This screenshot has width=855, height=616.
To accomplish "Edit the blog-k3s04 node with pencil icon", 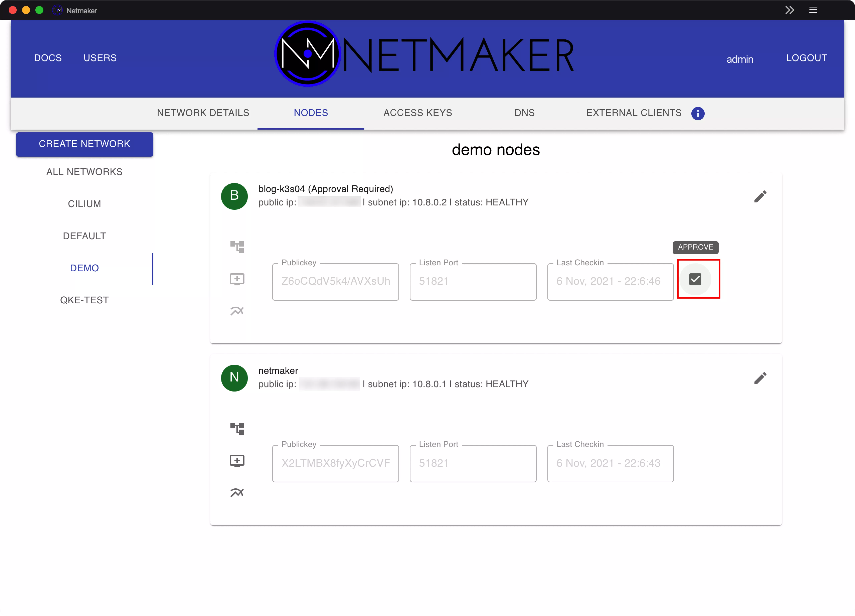I will click(760, 196).
